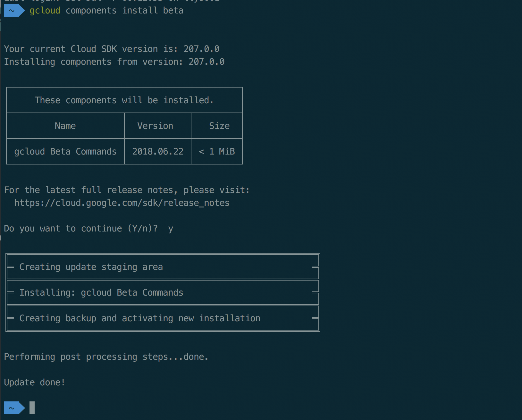Click 'Performing post processing steps...done.' line

point(106,357)
